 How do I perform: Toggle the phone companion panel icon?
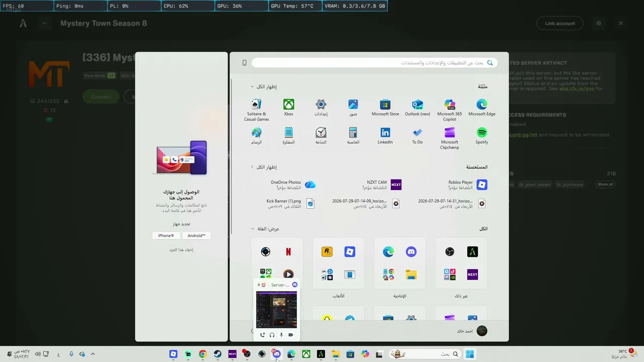[245, 63]
